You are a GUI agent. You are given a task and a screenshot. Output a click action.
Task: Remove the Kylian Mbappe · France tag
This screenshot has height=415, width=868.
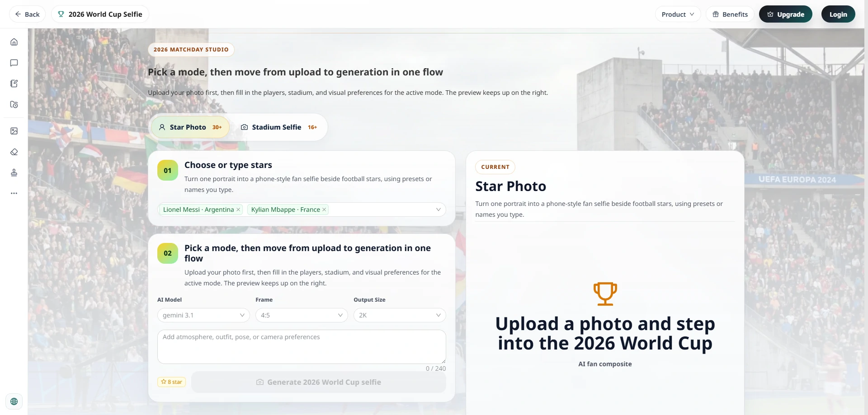pos(324,210)
